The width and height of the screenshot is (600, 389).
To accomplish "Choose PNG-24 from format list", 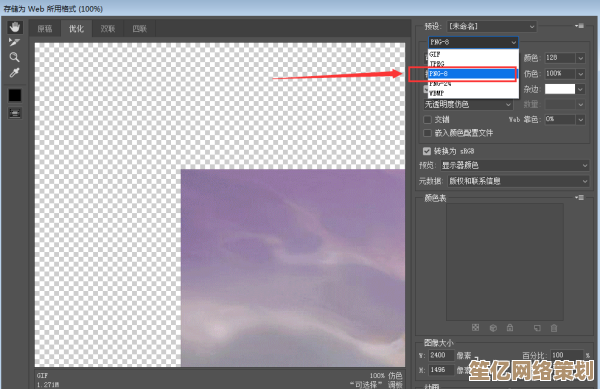I will click(x=473, y=83).
